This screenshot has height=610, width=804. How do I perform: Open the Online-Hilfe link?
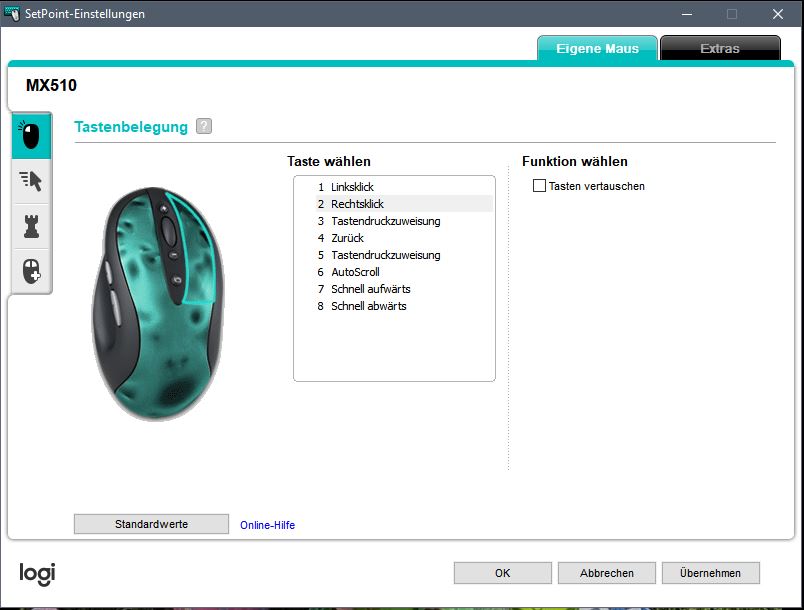point(267,525)
